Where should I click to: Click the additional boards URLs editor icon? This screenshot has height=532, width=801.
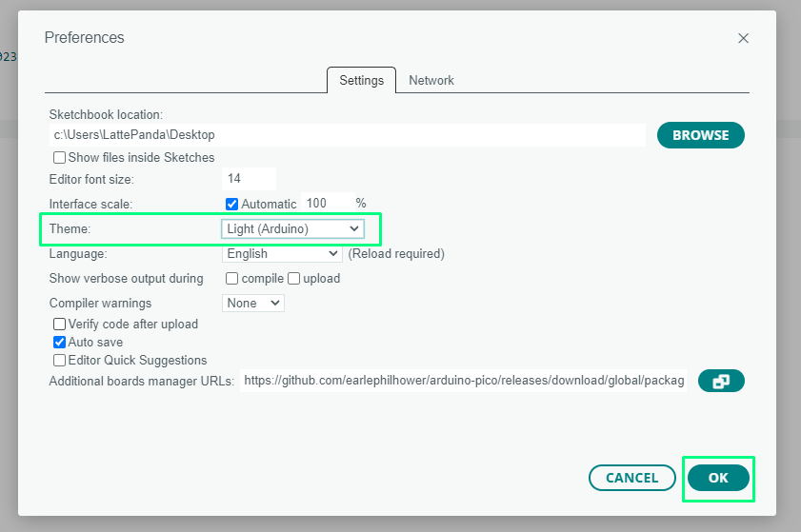click(x=721, y=381)
